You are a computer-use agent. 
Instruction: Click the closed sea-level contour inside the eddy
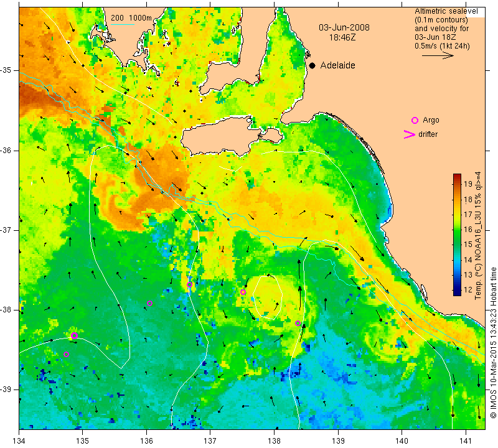pyautogui.click(x=268, y=297)
